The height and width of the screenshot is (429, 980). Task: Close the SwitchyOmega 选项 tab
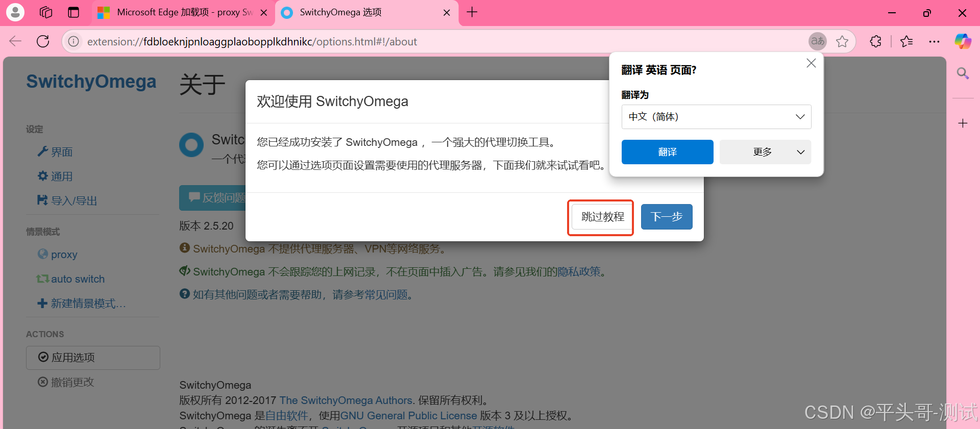[447, 13]
